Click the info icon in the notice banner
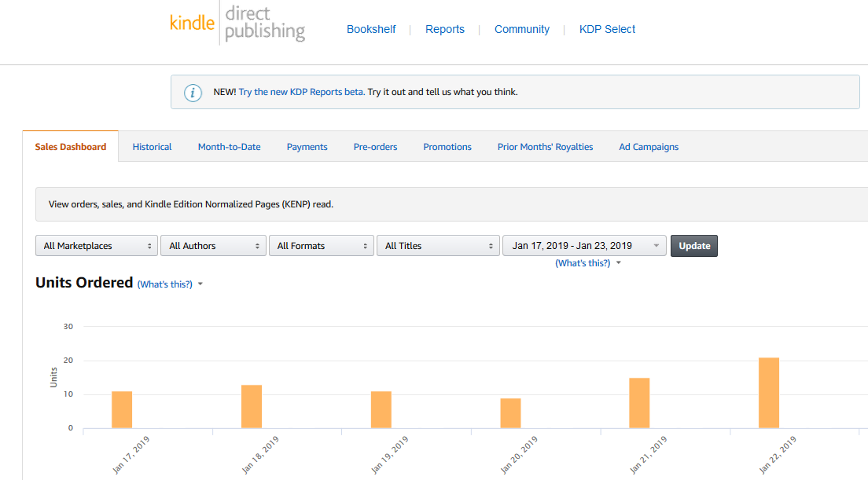868x480 pixels. [193, 93]
